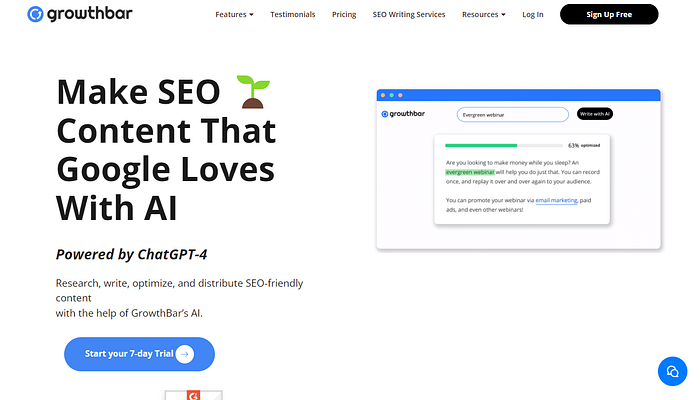Click the Sign Up Free button
This screenshot has width=700, height=400.
pyautogui.click(x=609, y=14)
